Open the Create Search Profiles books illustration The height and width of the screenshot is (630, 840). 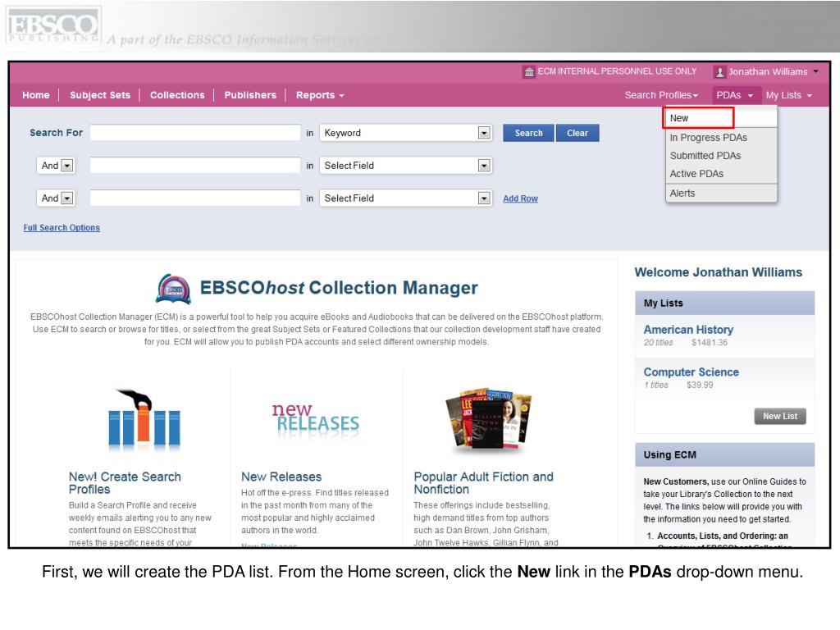point(144,419)
